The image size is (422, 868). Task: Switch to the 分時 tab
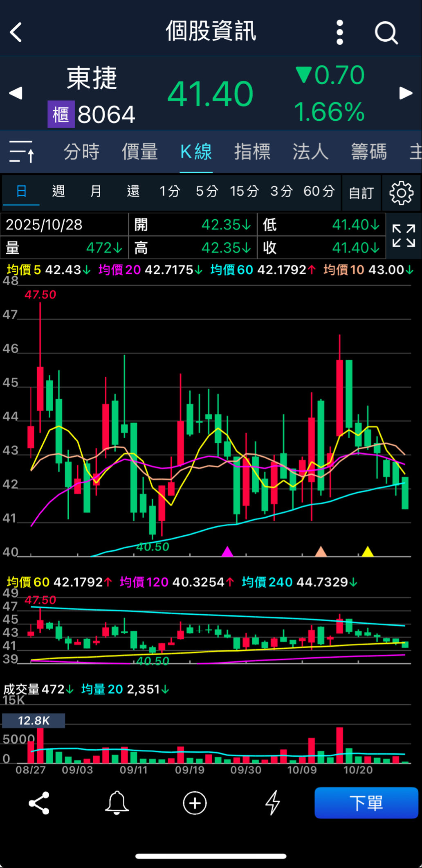coord(82,152)
